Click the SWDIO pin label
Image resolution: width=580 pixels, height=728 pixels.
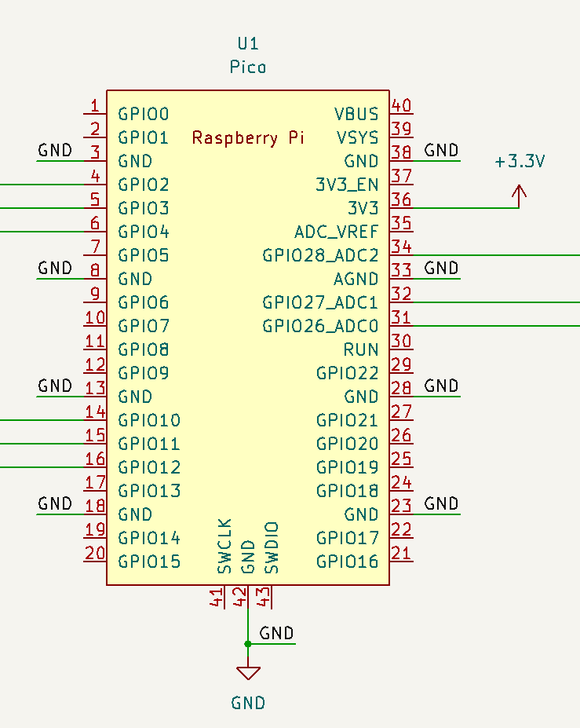tap(272, 547)
